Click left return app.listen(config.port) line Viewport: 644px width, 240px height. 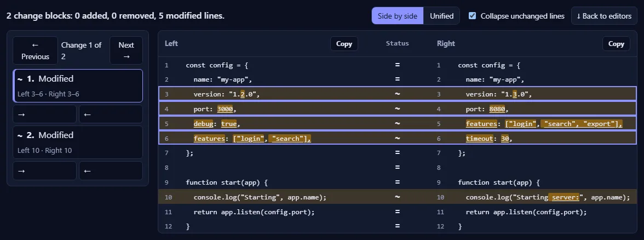254,212
